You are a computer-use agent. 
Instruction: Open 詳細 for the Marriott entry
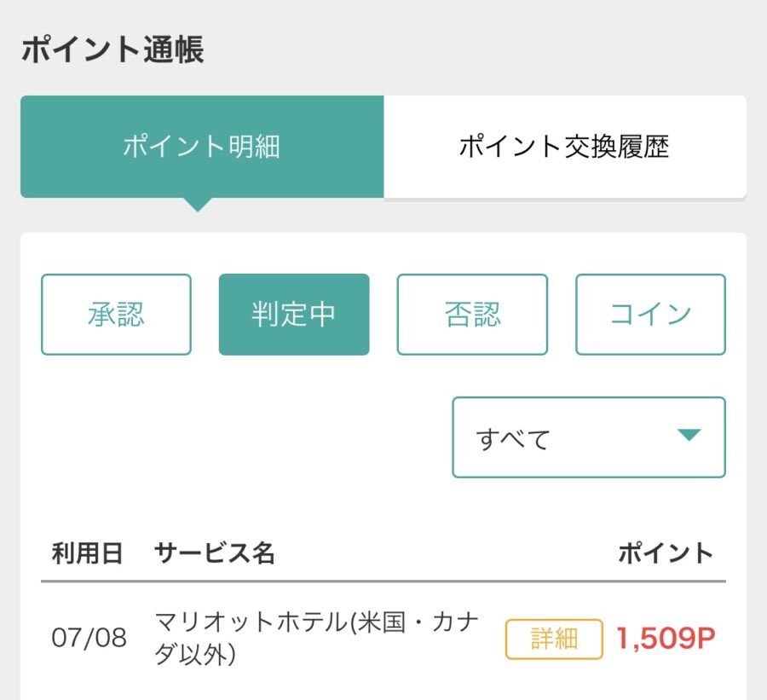click(x=554, y=639)
